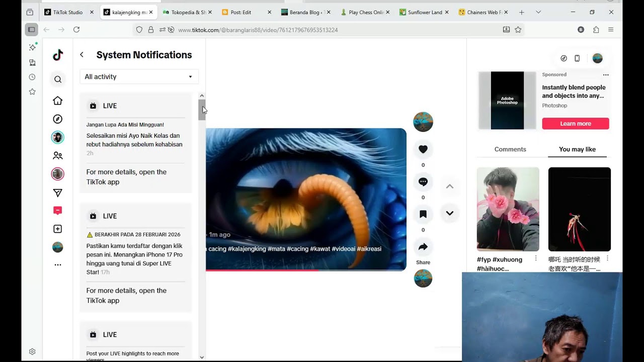The width and height of the screenshot is (644, 362).
Task: Open options for the Chinese caption video
Action: 607,258
